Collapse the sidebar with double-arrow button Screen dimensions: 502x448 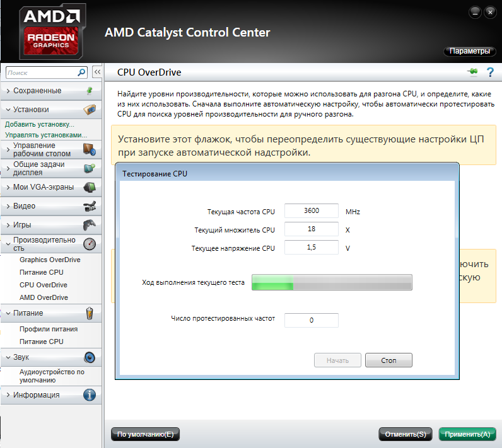point(97,72)
